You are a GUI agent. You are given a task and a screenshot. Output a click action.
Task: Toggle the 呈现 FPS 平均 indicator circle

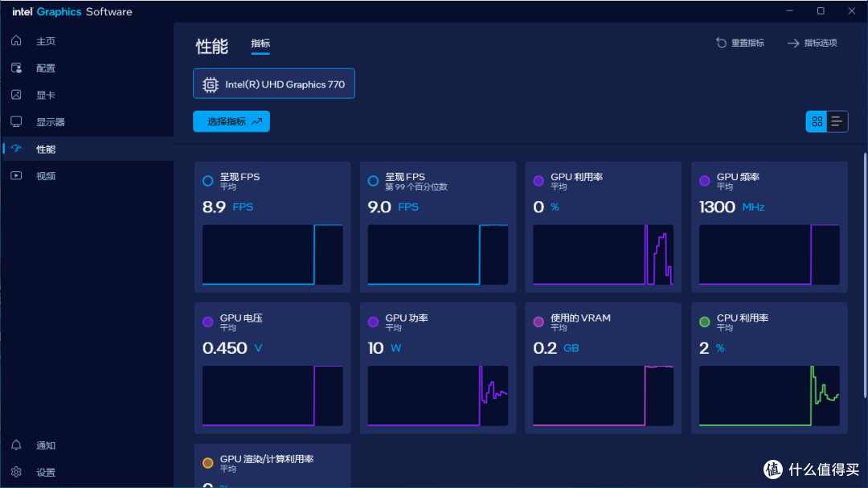[207, 181]
